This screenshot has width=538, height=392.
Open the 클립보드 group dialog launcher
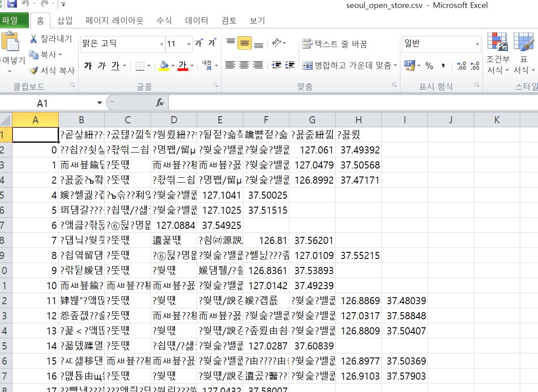[73, 86]
